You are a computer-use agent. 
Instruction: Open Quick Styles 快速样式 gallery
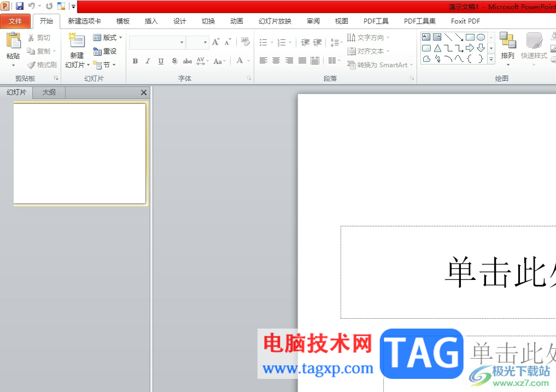click(x=534, y=49)
